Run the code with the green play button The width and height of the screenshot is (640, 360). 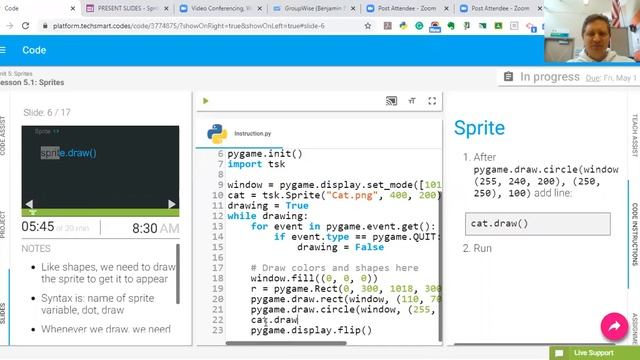point(205,101)
